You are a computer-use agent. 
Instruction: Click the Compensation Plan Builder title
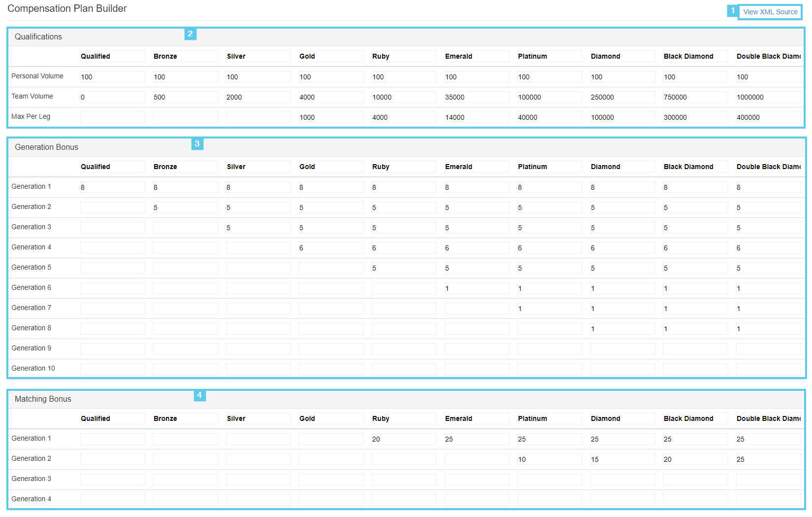(67, 8)
